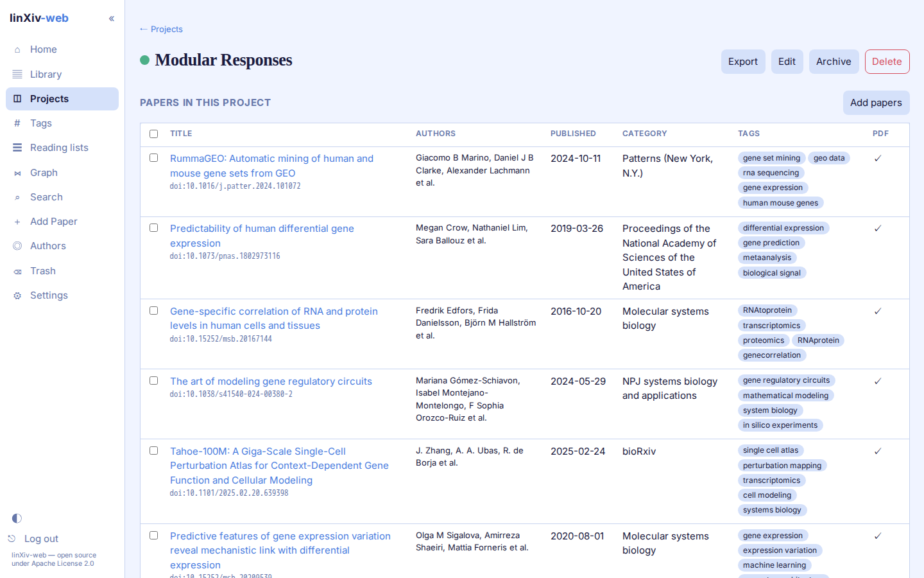Image resolution: width=924 pixels, height=578 pixels.
Task: Click the Log out icon
Action: pyautogui.click(x=12, y=539)
